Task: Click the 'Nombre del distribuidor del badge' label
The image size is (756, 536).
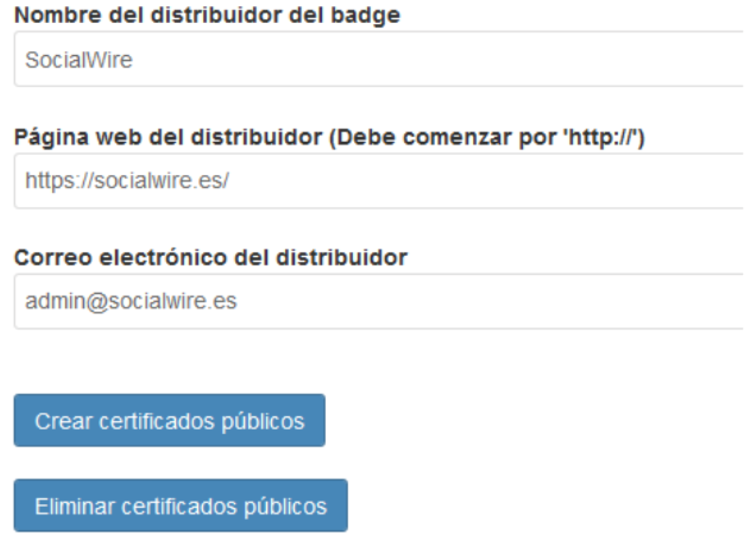Action: [207, 15]
